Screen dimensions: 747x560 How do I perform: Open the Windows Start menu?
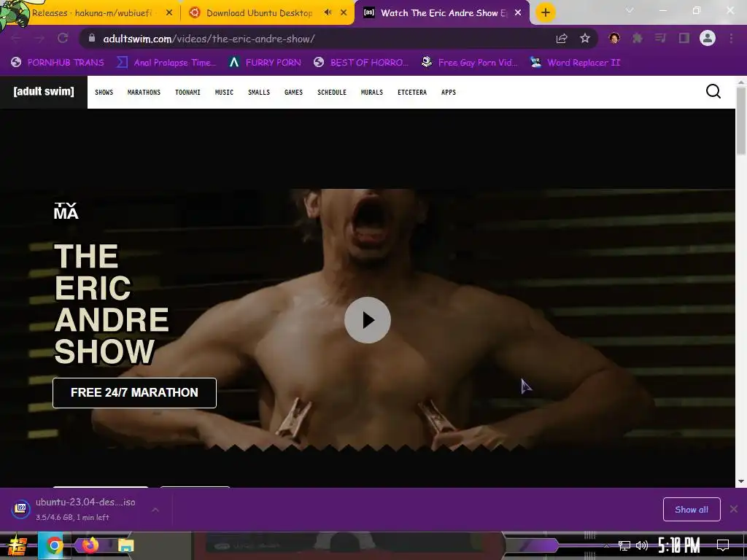[x=18, y=545]
